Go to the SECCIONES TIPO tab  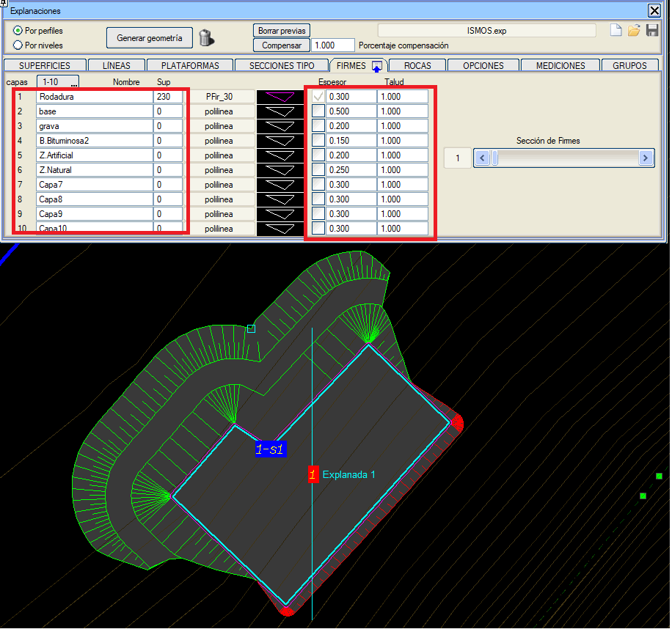click(x=282, y=65)
